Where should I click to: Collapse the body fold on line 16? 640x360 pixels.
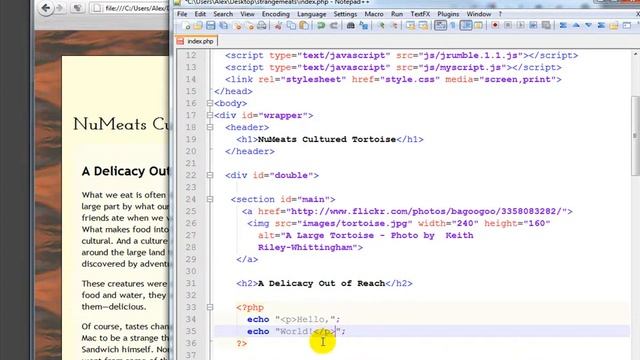pyautogui.click(x=210, y=103)
